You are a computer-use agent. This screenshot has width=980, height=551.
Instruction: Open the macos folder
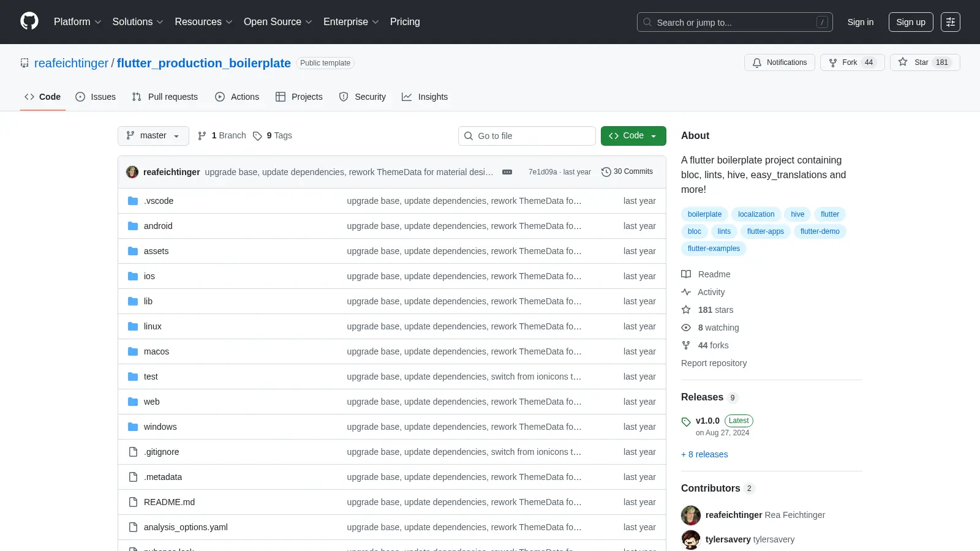click(156, 351)
